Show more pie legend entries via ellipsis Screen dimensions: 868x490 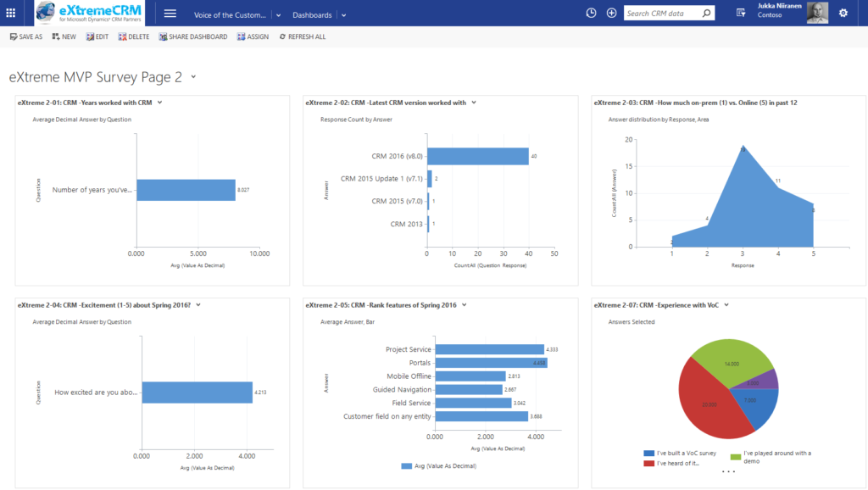[728, 471]
